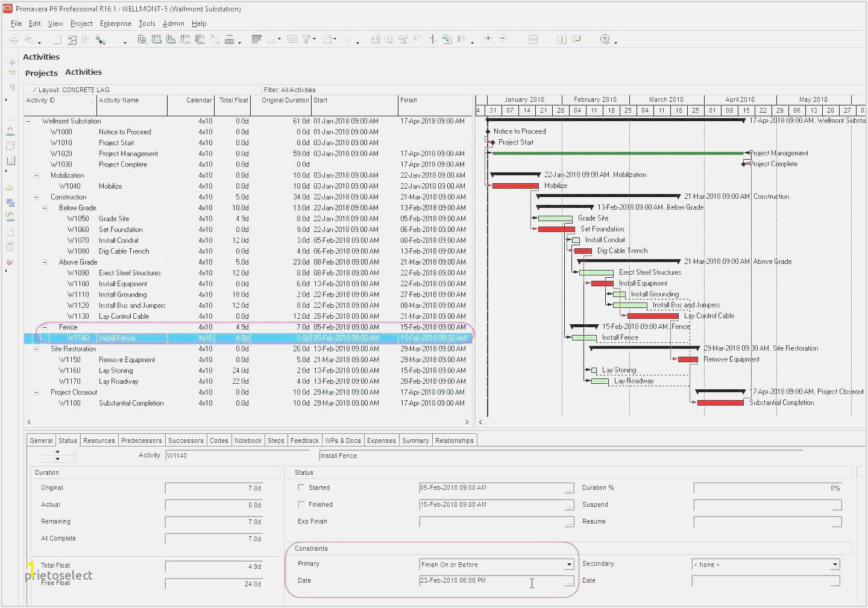This screenshot has width=868, height=608.
Task: Click the Original duration input field
Action: click(214, 488)
